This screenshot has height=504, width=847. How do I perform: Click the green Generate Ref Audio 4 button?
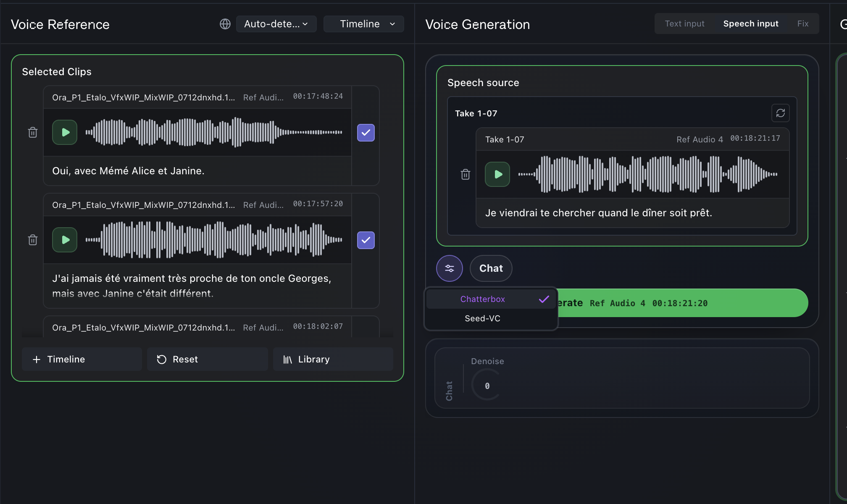click(682, 303)
